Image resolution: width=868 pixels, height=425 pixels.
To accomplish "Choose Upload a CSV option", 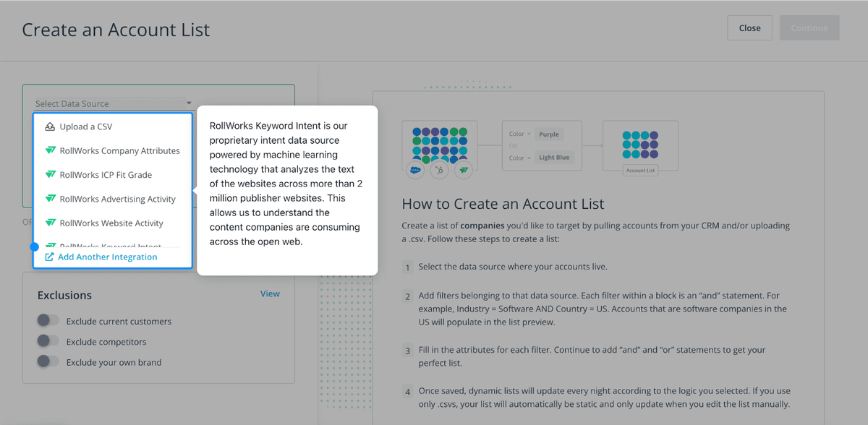I will point(113,127).
